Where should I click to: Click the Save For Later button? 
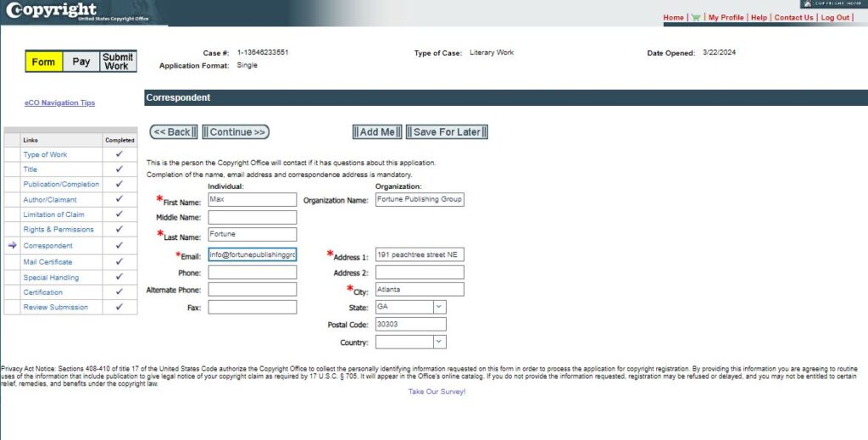tap(447, 131)
